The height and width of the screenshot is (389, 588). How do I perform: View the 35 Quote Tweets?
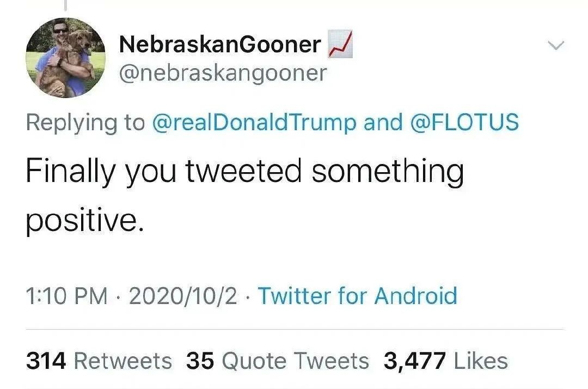pos(277,361)
